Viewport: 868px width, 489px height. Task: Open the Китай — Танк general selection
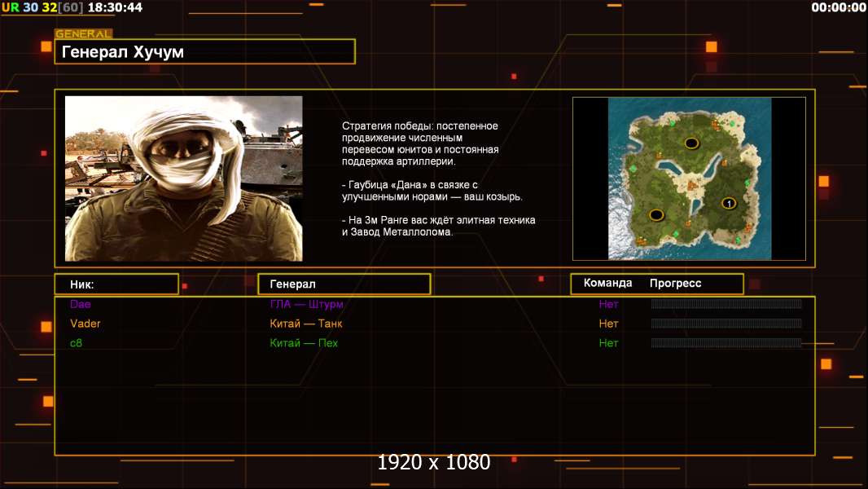point(306,324)
